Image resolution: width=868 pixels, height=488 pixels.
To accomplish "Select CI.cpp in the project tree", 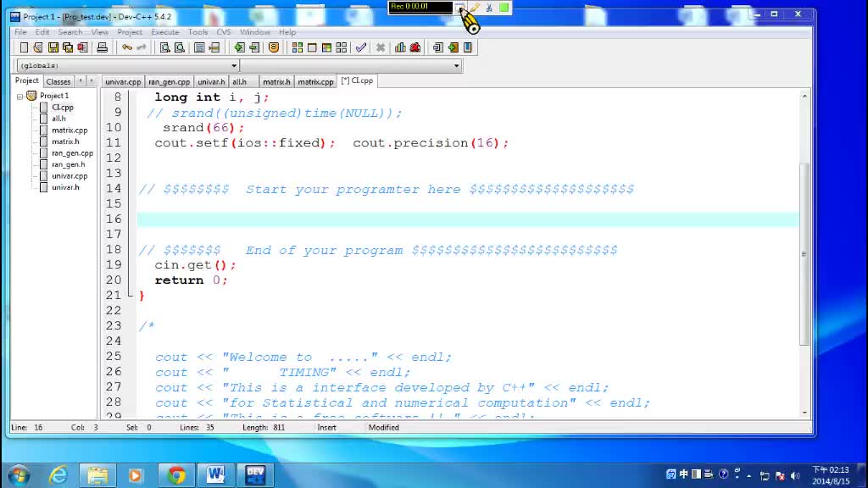I will 63,108.
